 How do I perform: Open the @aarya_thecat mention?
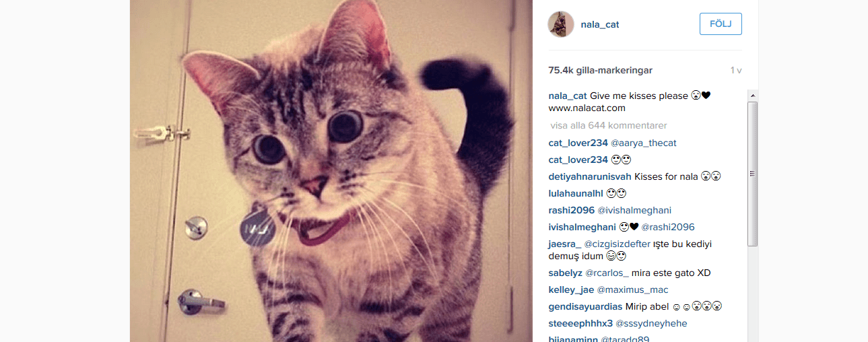click(643, 143)
